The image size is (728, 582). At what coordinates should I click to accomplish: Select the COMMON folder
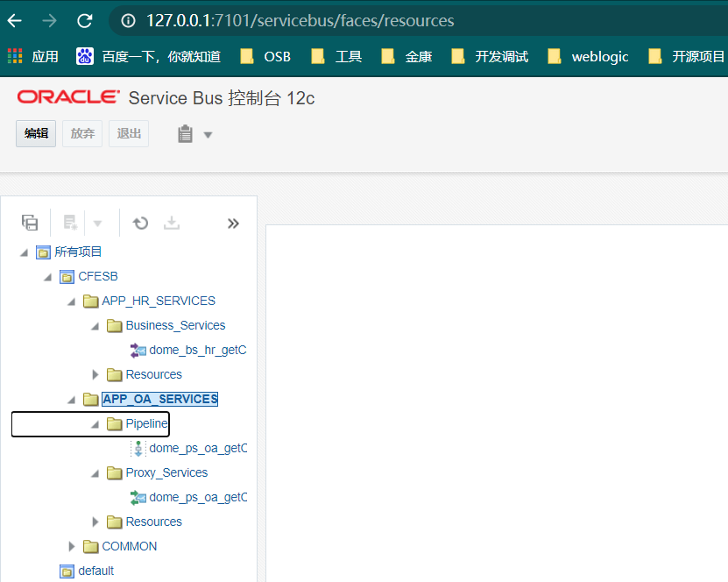pyautogui.click(x=130, y=546)
